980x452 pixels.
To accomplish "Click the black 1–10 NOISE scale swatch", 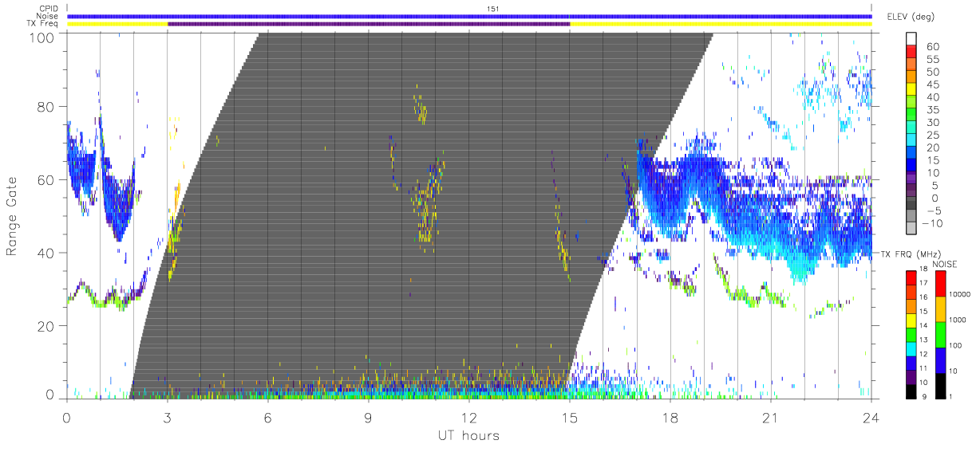I will [x=942, y=385].
